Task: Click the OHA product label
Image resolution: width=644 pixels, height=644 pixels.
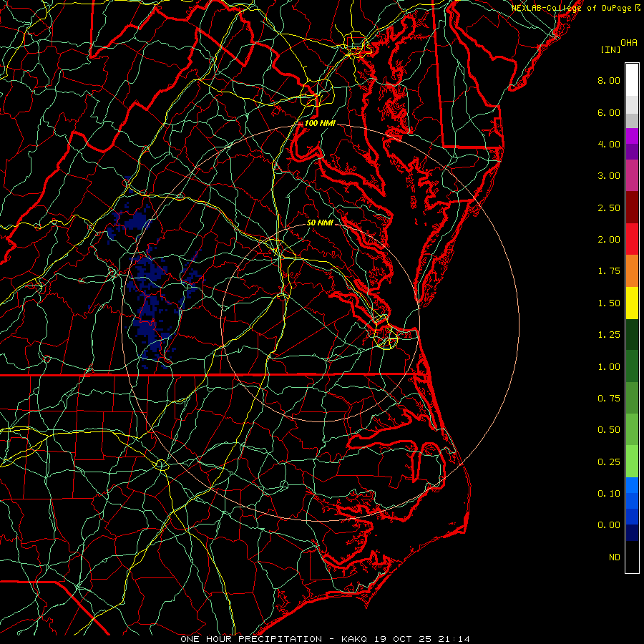Action: pos(629,43)
